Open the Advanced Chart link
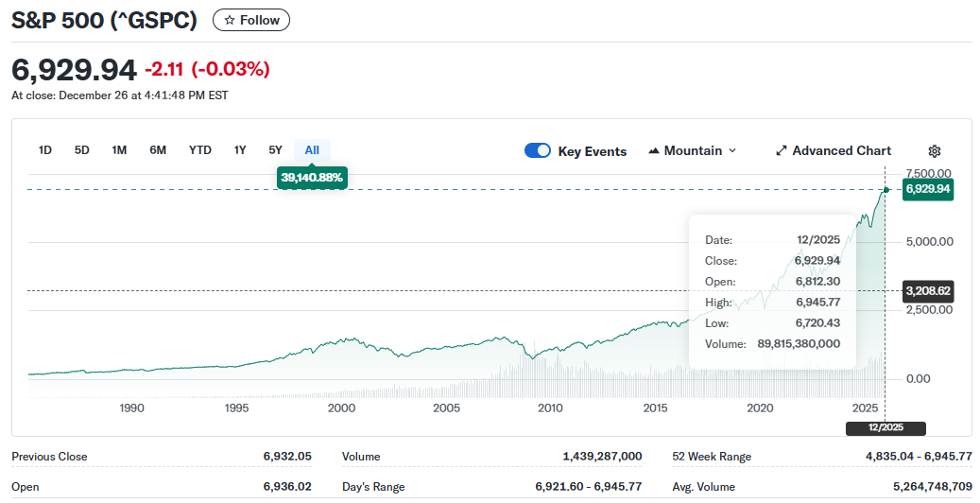Viewport: 980px width, 503px height. click(841, 151)
